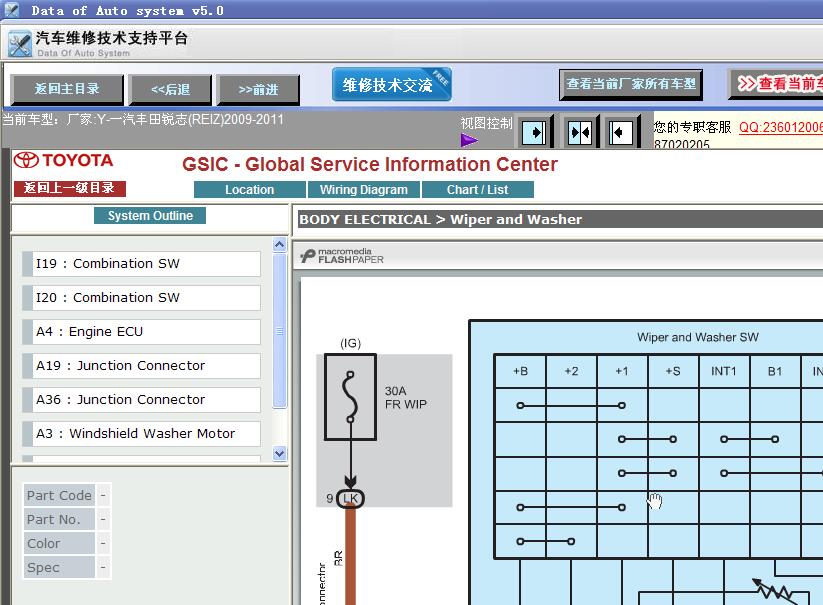Click the Part Code label

click(59, 495)
